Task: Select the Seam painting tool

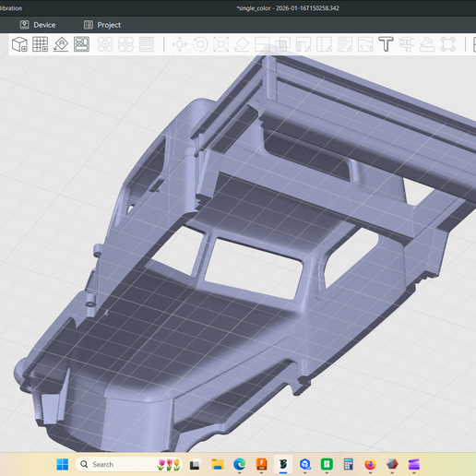Action: coord(324,44)
